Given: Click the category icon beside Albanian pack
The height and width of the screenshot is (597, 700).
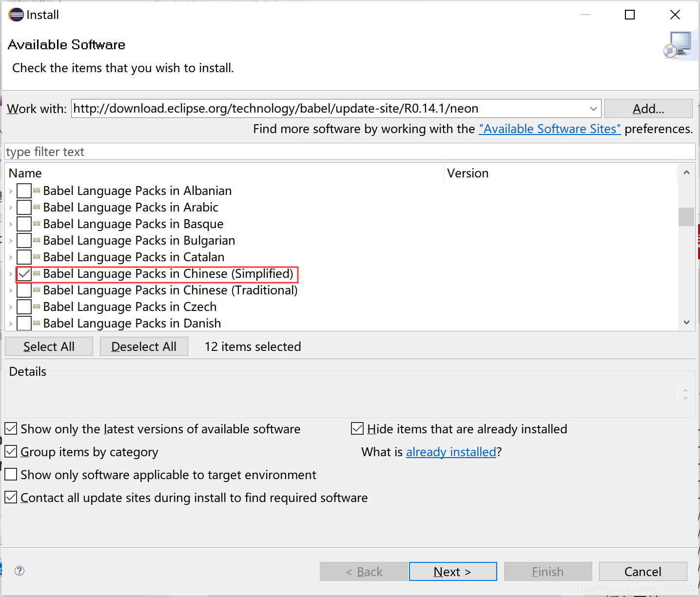Looking at the screenshot, I should [x=37, y=191].
